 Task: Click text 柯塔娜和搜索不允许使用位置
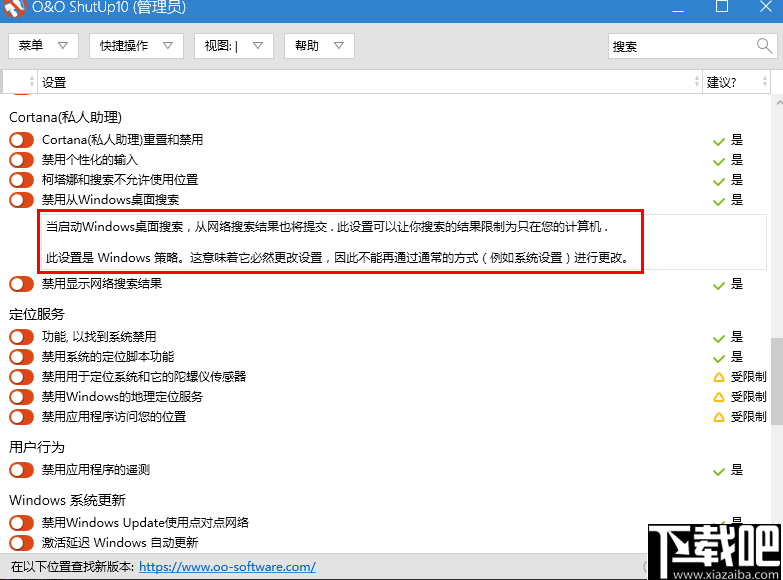click(120, 180)
